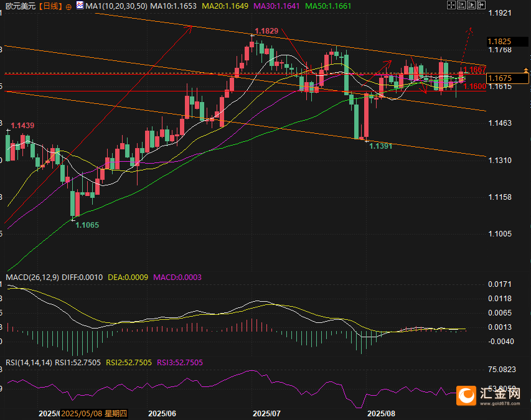
Task: Click the -0.0040 MACD axis value
Action: (x=501, y=342)
